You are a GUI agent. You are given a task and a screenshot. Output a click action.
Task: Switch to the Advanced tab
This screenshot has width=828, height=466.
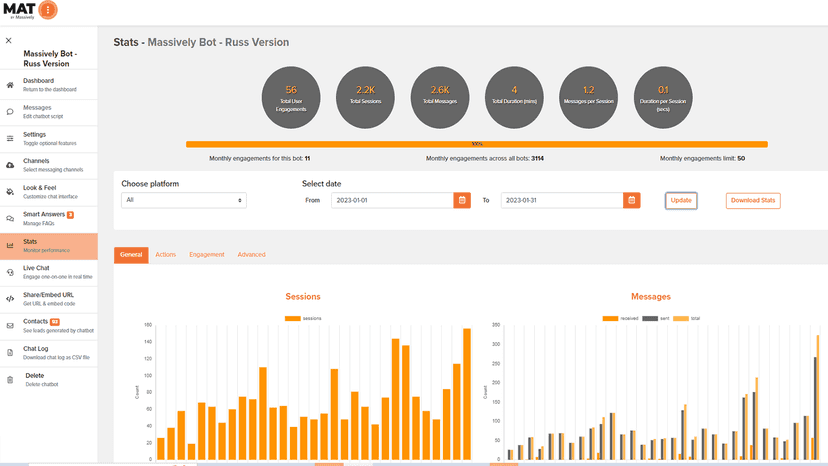(x=251, y=255)
